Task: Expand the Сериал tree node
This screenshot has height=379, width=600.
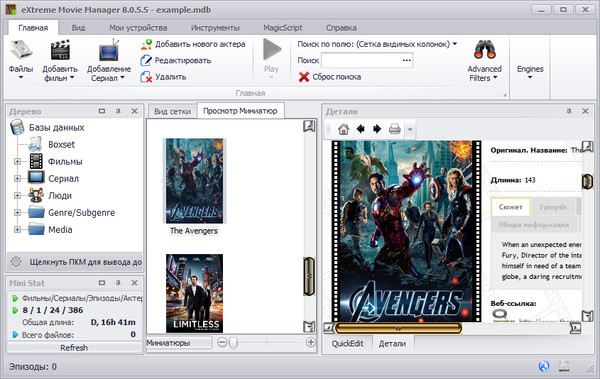Action: click(17, 178)
